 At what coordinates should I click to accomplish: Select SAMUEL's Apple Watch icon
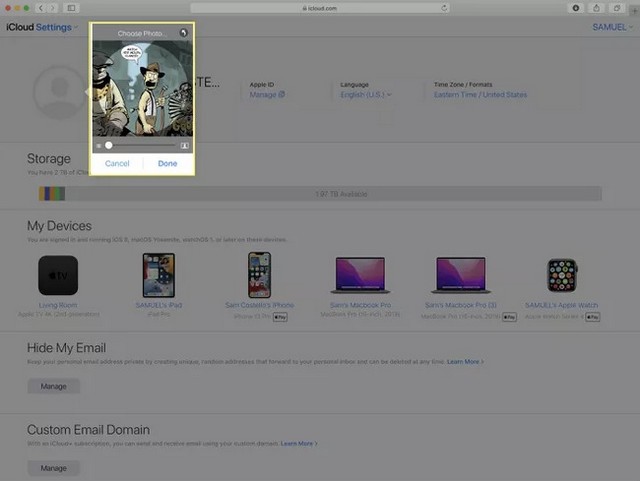coord(562,275)
